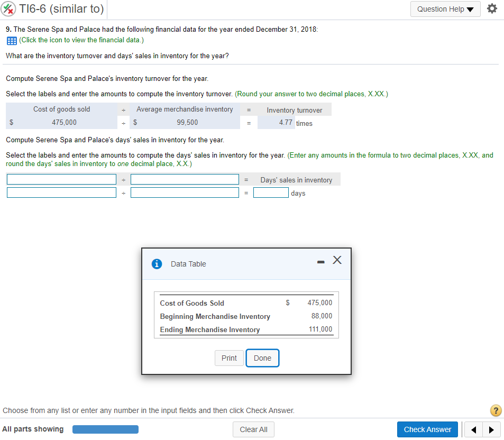Click the cost of goods sold 475,000 field
Image resolution: width=504 pixels, height=440 pixels.
pyautogui.click(x=61, y=123)
